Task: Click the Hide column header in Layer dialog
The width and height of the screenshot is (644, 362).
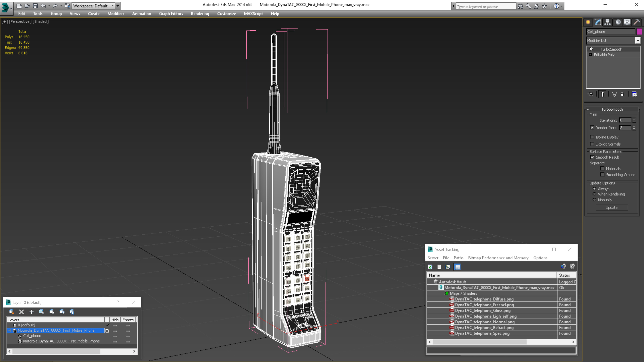Action: (x=115, y=320)
